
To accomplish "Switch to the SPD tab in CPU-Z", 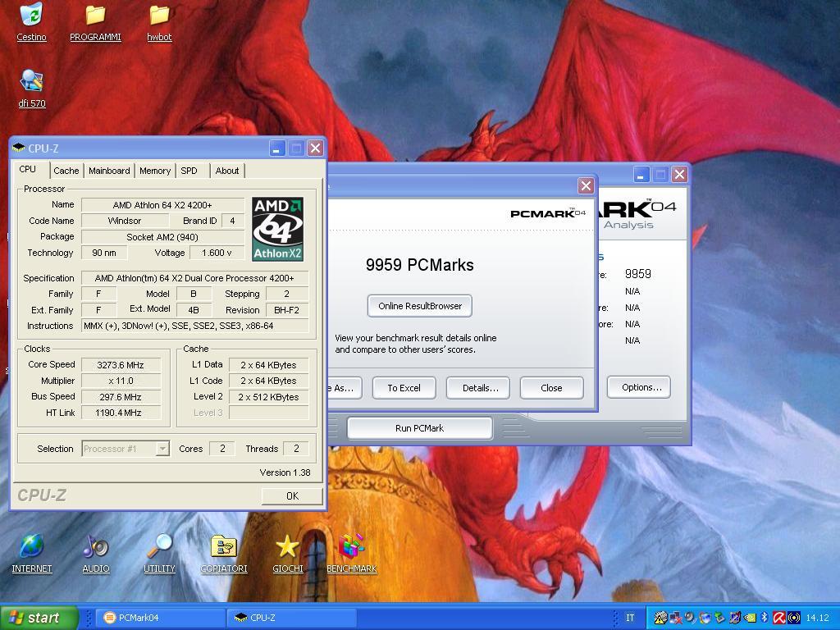I will click(x=189, y=171).
